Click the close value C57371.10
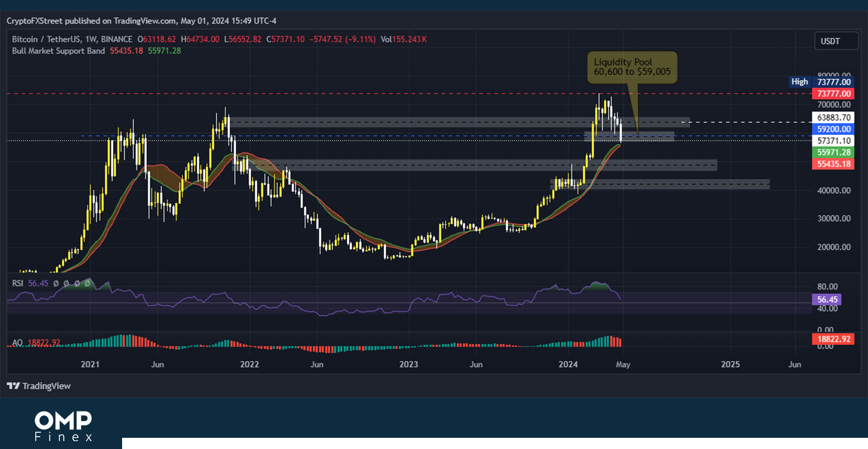The height and width of the screenshot is (449, 868). [x=285, y=39]
